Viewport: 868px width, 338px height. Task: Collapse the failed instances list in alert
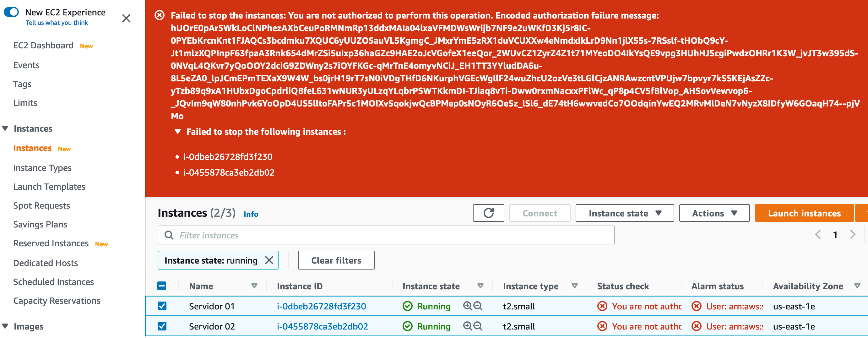click(x=178, y=131)
